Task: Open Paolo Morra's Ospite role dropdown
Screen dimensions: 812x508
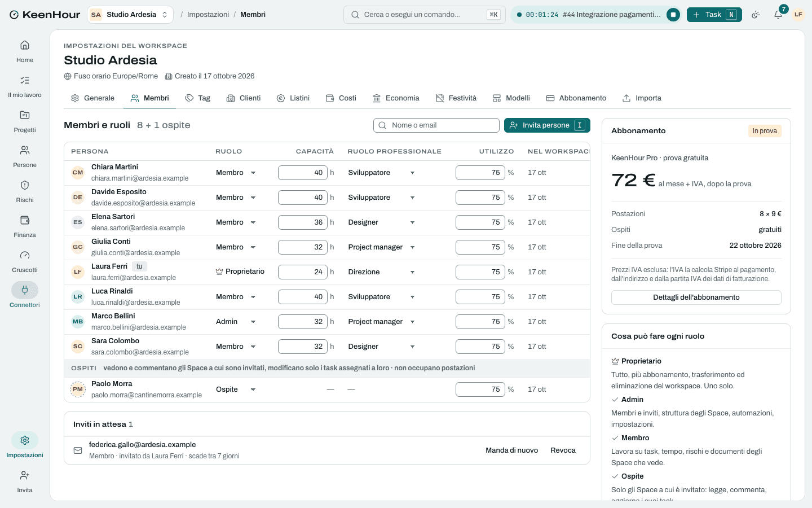Action: coord(236,389)
